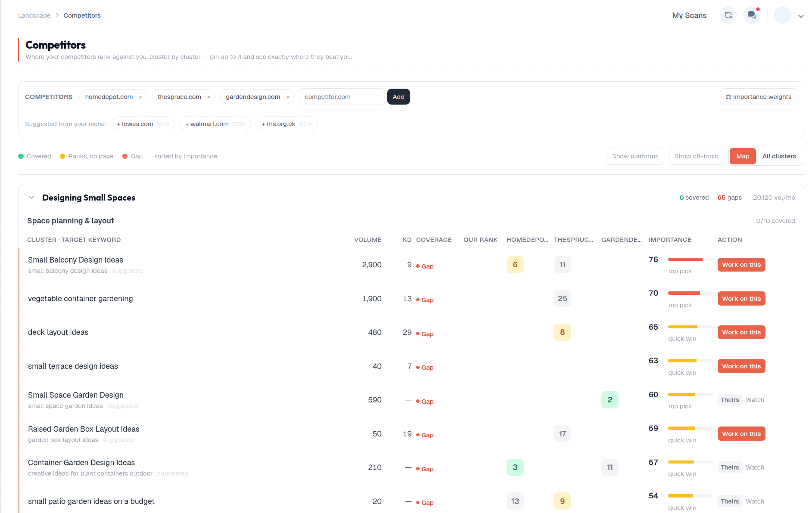Remove homedepot.com competitor chip
Viewport: 812px width, 513px height.
[140, 97]
